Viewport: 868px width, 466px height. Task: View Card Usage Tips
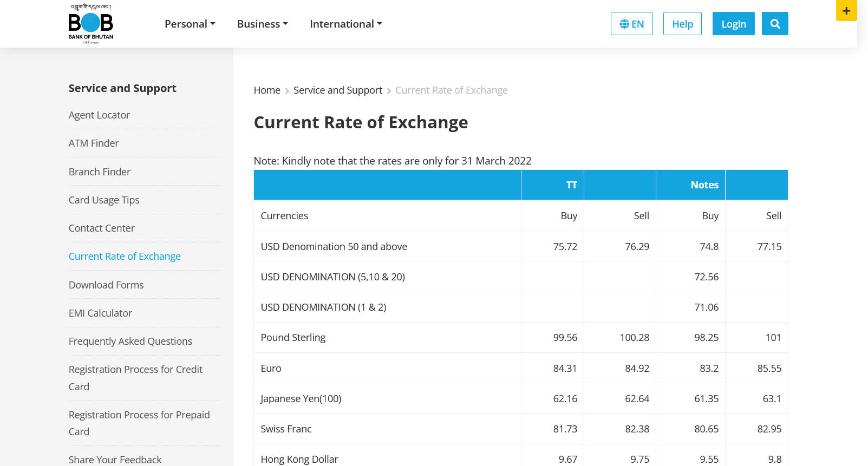(104, 200)
